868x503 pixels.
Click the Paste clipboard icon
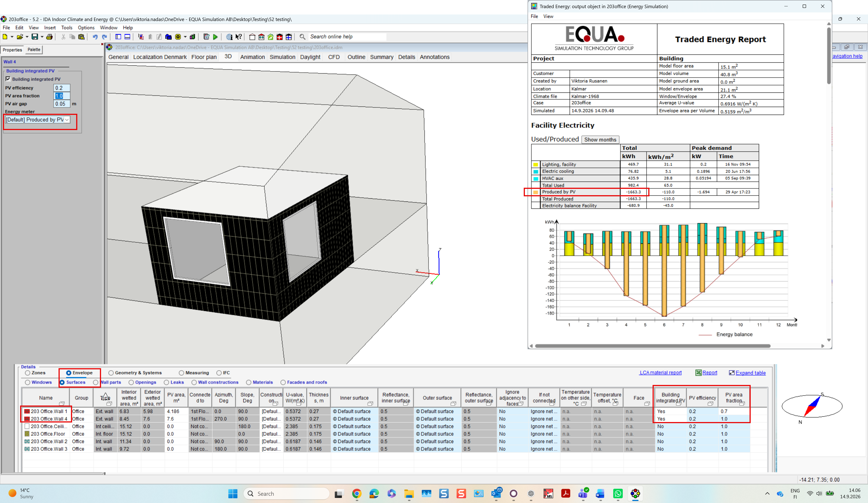click(81, 37)
